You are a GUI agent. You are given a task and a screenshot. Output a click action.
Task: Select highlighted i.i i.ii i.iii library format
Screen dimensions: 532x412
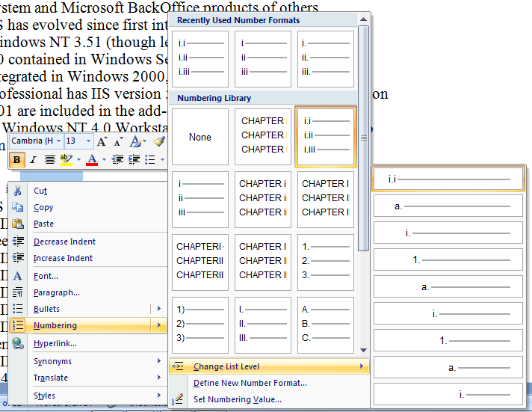[x=326, y=137]
